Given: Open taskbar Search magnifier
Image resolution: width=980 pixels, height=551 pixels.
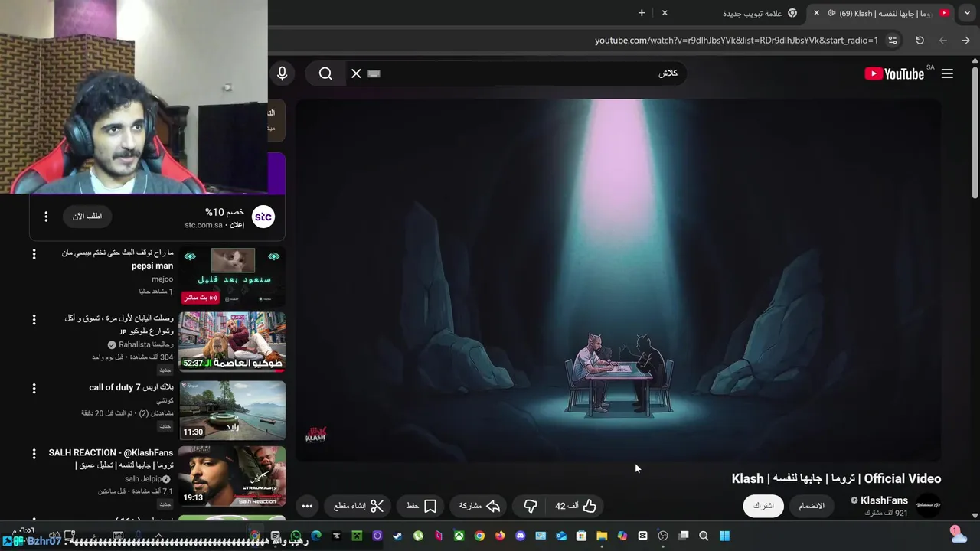Looking at the screenshot, I should 704,536.
